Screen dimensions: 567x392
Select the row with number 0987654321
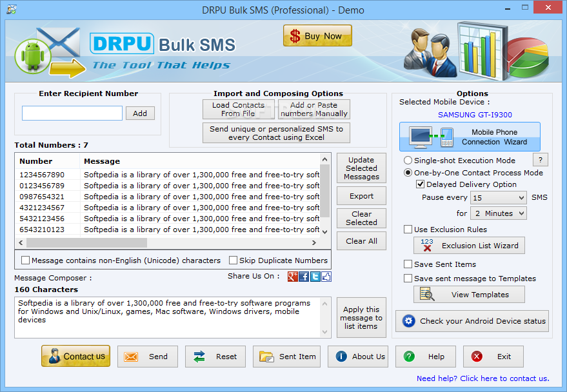[168, 197]
